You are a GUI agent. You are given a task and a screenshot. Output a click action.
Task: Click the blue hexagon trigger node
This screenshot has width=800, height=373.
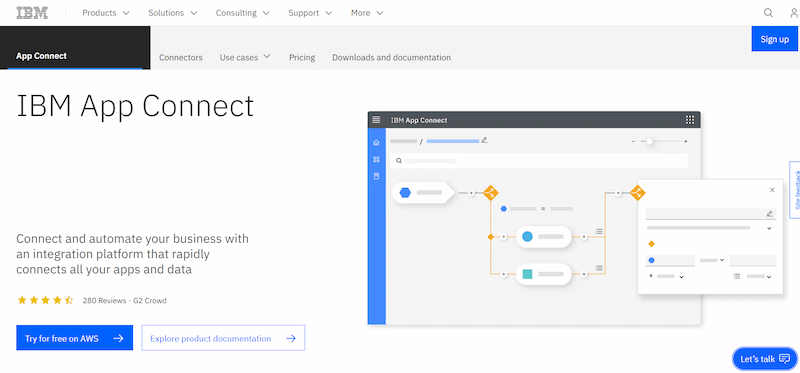click(x=405, y=192)
